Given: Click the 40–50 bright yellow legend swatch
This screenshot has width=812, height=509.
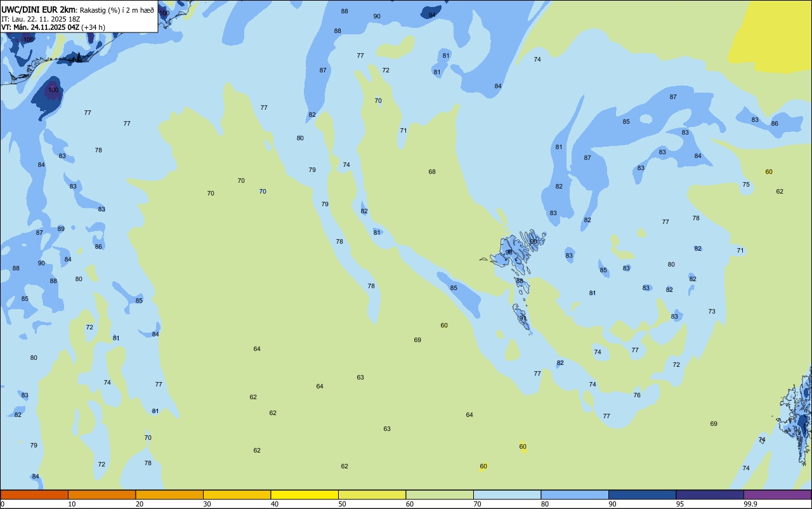Looking at the screenshot, I should (304, 494).
